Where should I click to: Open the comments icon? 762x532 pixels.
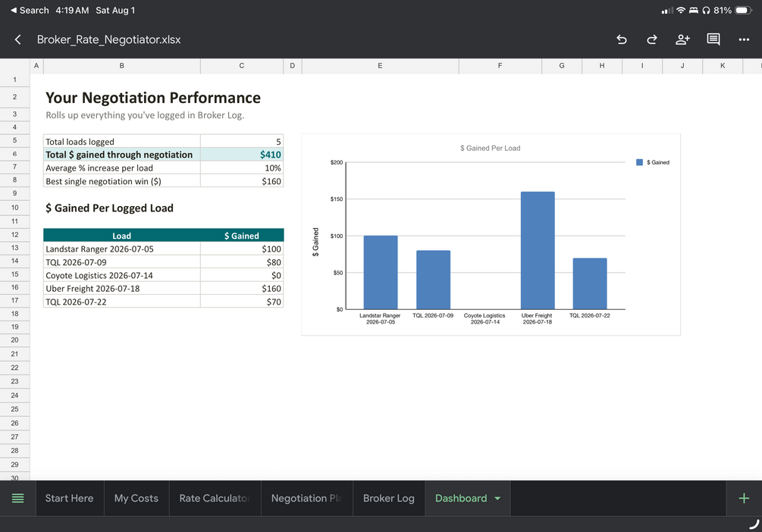pos(713,39)
